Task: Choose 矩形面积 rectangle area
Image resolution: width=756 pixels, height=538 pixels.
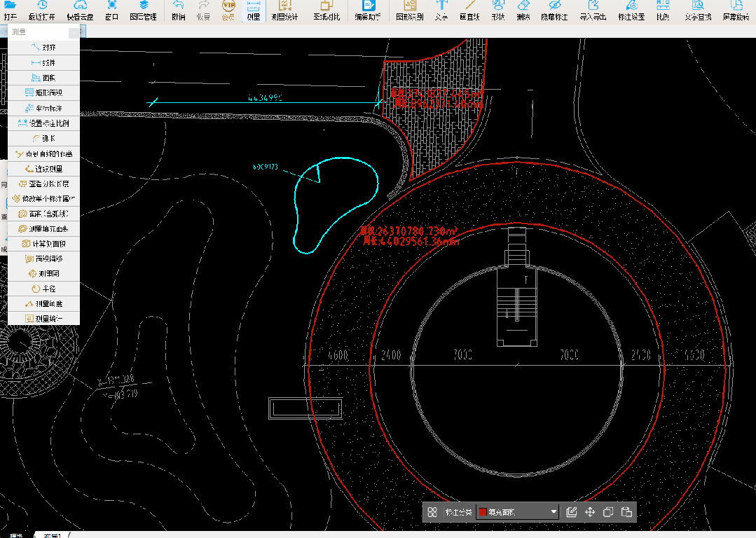Action: click(44, 92)
